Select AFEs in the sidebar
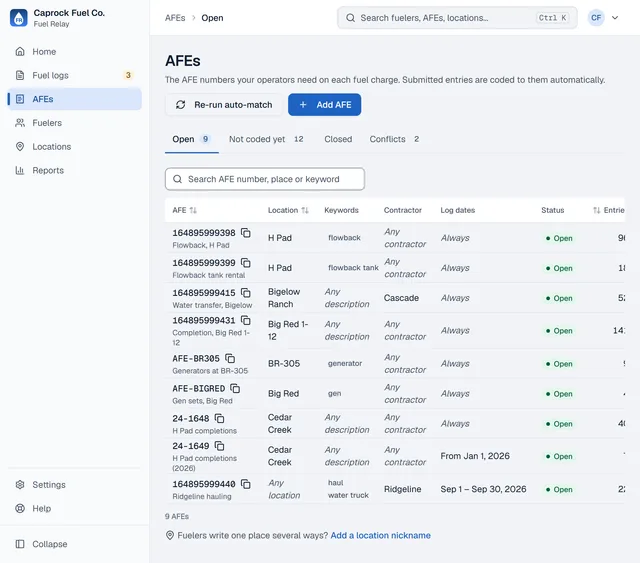This screenshot has width=640, height=563. click(x=74, y=99)
